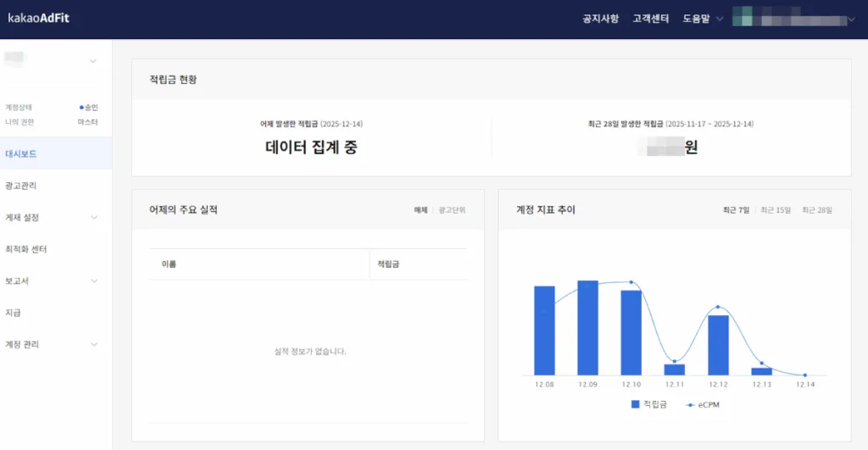Toggle the eCPM line legend item
868x450 pixels.
tap(703, 405)
